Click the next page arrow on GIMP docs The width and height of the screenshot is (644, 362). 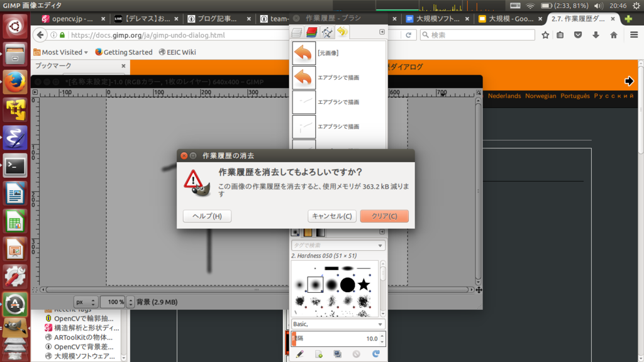point(629,81)
